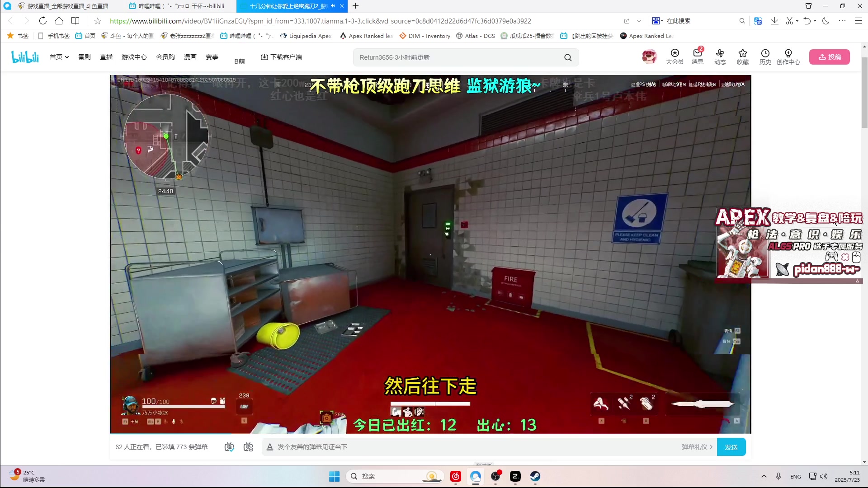
Task: Expand address bar dropdown chevron
Action: click(x=639, y=21)
